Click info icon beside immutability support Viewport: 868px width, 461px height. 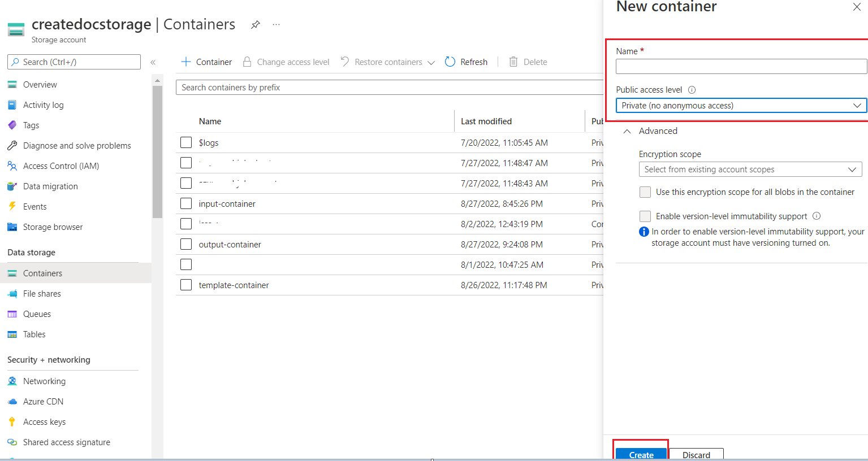point(817,216)
